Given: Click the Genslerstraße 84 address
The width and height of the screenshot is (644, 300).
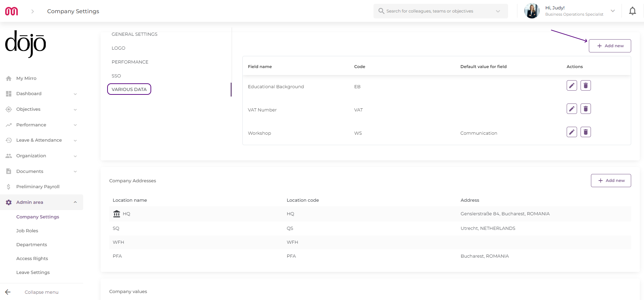Looking at the screenshot, I should click(x=505, y=214).
